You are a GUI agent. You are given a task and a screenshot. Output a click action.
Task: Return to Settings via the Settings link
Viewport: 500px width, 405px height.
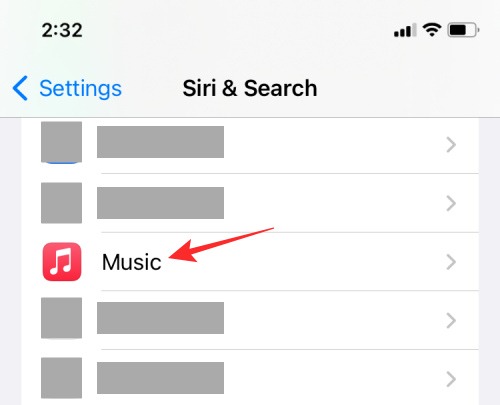[x=80, y=89]
